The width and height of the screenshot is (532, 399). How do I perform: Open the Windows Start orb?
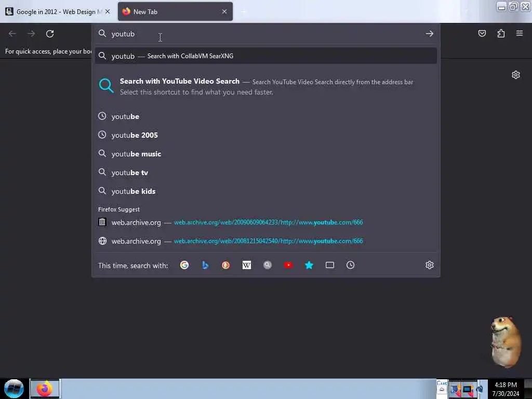click(x=14, y=389)
